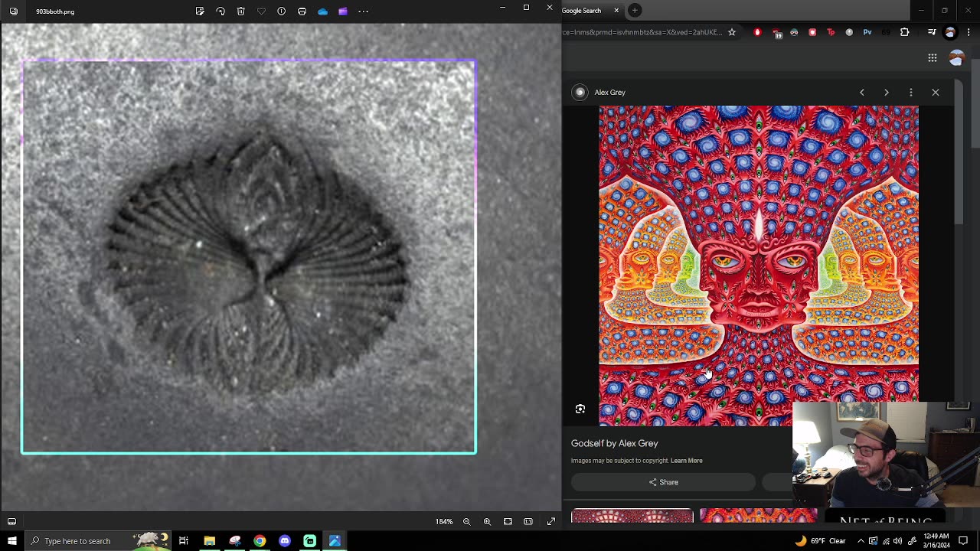980x551 pixels.
Task: Open the extension with badge 19
Action: coord(776,33)
